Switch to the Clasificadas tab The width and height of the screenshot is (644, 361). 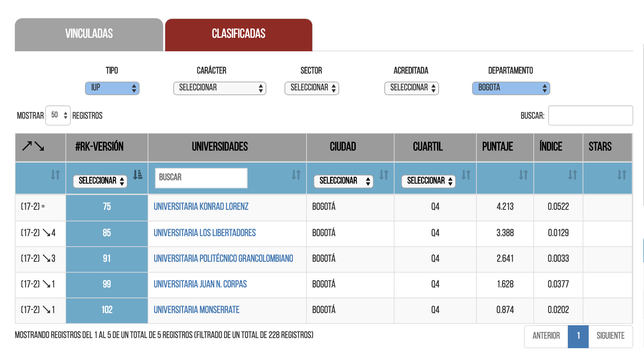pos(239,34)
